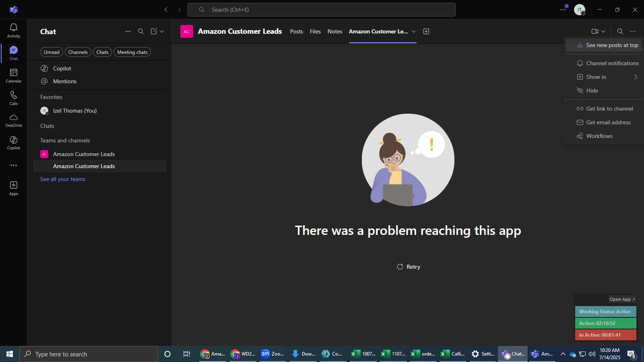Screen dimensions: 644x362
Task: Switch to the Posts tab
Action: pos(297,31)
